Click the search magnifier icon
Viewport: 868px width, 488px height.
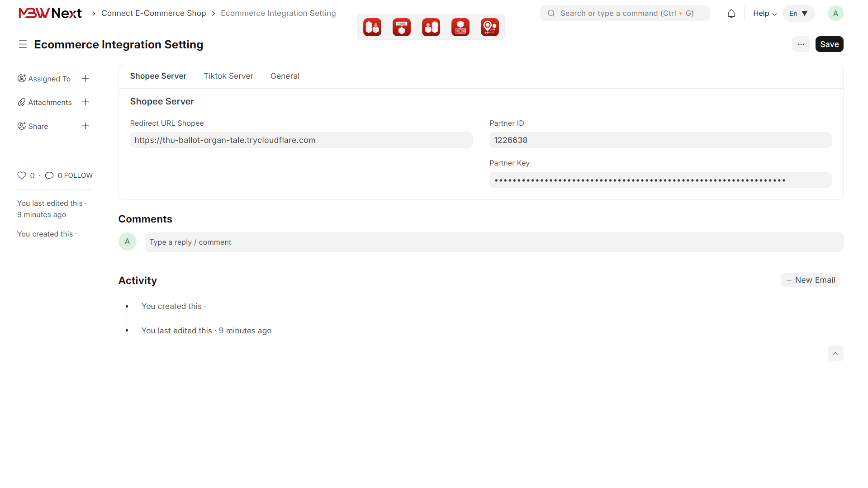[551, 14]
